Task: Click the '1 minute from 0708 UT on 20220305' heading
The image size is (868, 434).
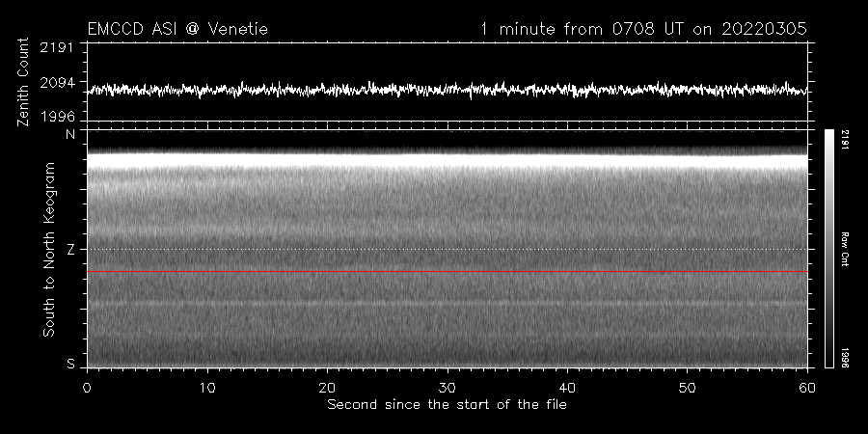Action: (643, 29)
